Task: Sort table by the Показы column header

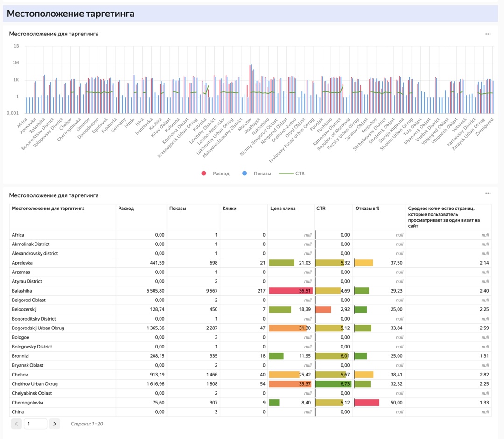Action: click(x=178, y=209)
